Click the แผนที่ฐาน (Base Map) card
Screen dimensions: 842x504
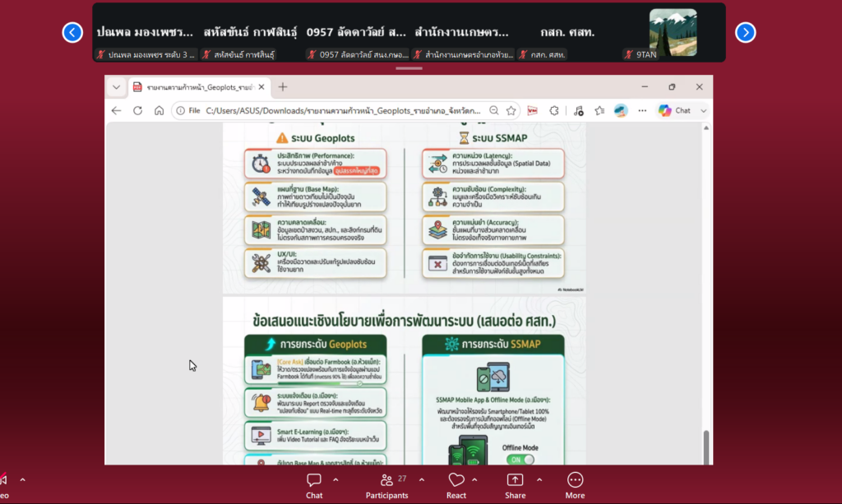point(315,197)
